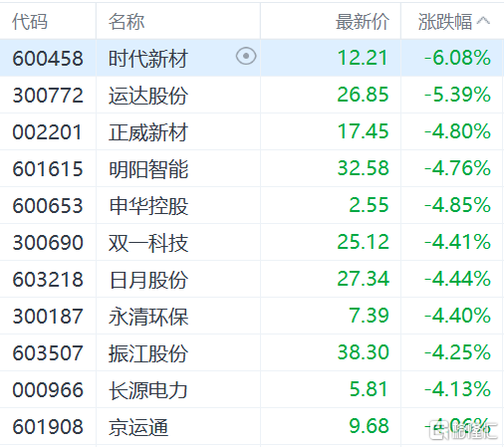The image size is (504, 447).
Task: Select stock code 603218
Action: point(48,280)
